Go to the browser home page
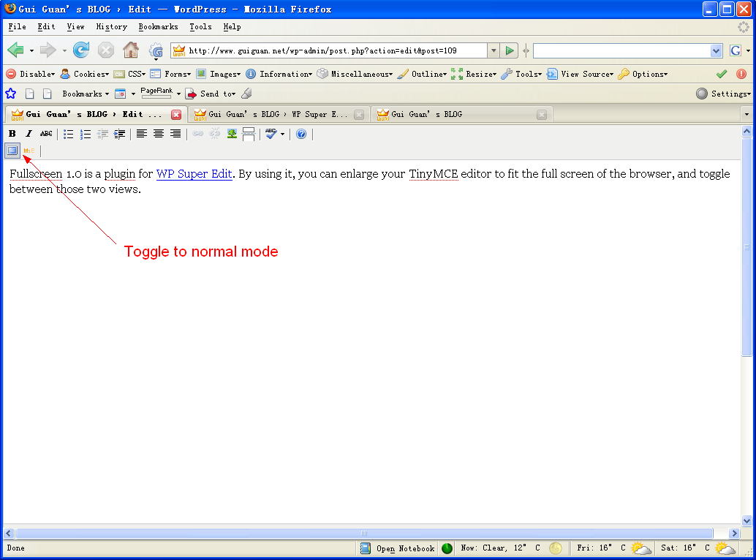This screenshot has height=560, width=756. click(130, 50)
